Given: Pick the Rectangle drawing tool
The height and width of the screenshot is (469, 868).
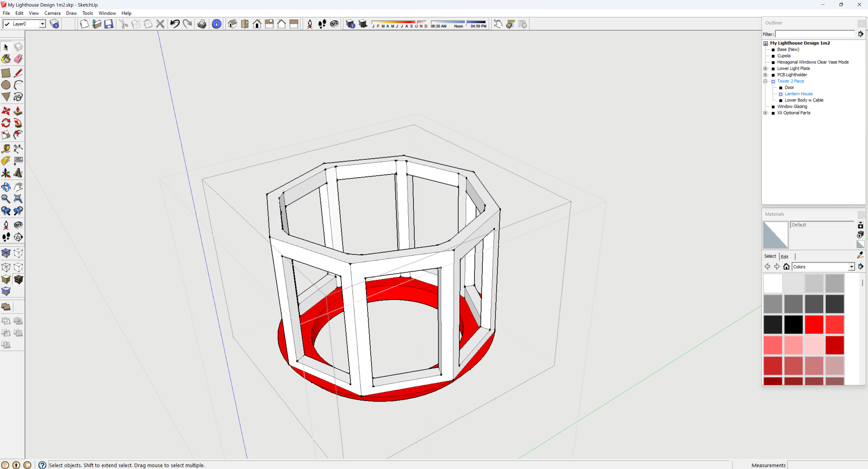Looking at the screenshot, I should click(6, 73).
